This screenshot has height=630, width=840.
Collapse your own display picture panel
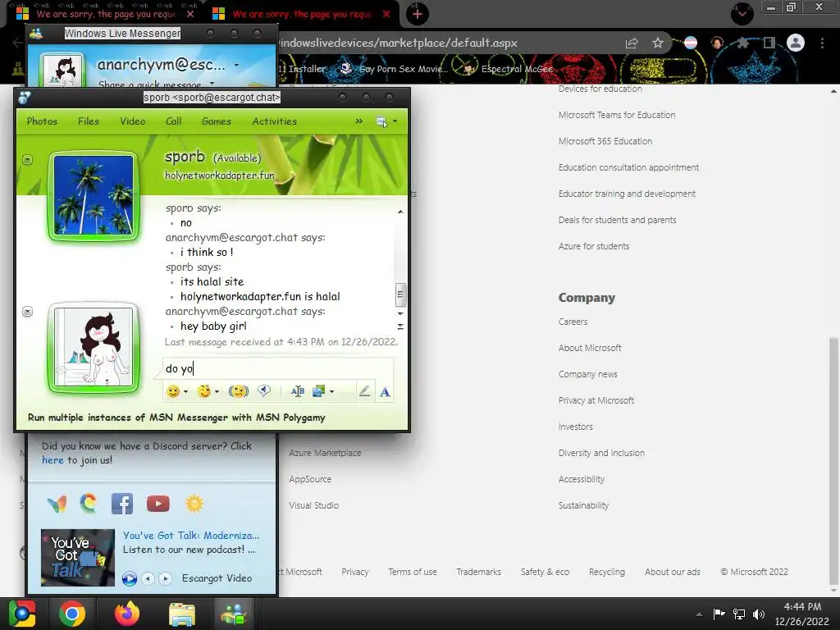tap(27, 311)
